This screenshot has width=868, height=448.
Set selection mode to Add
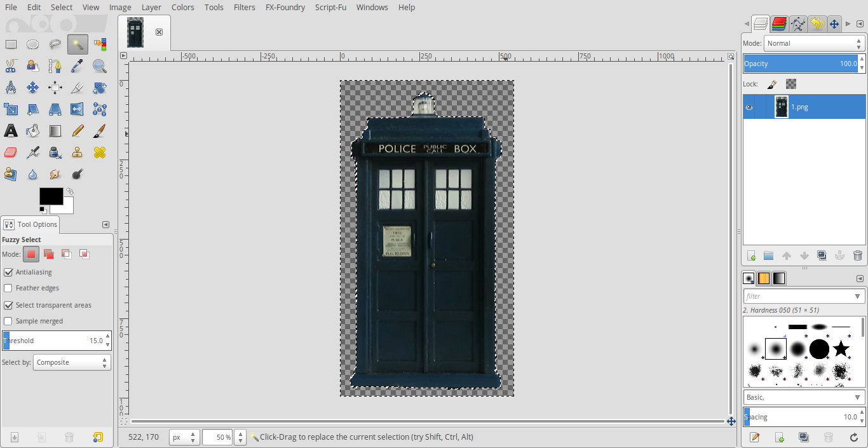pos(48,254)
